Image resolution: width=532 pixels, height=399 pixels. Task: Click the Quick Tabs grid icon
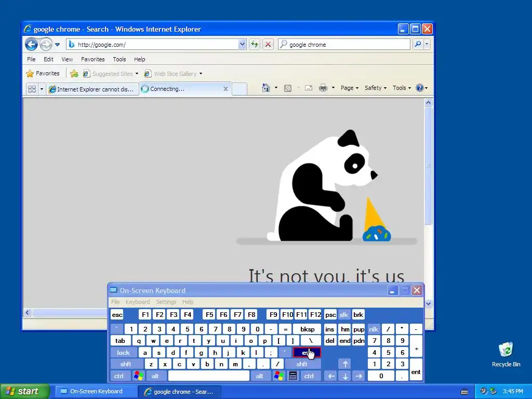[32, 89]
